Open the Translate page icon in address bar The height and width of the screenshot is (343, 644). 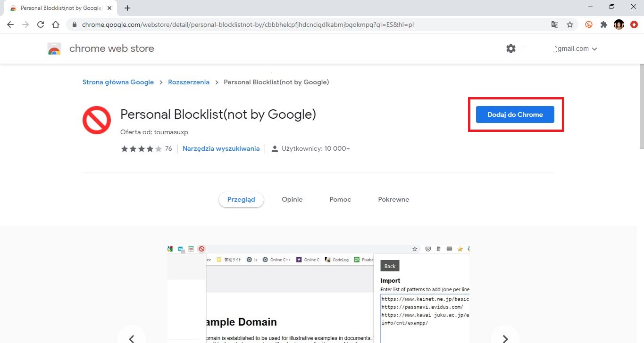555,24
